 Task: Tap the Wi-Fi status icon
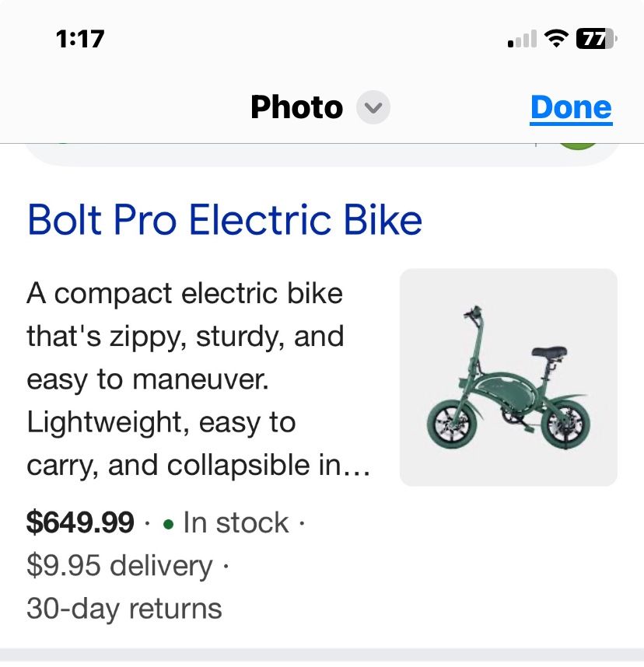click(x=555, y=38)
